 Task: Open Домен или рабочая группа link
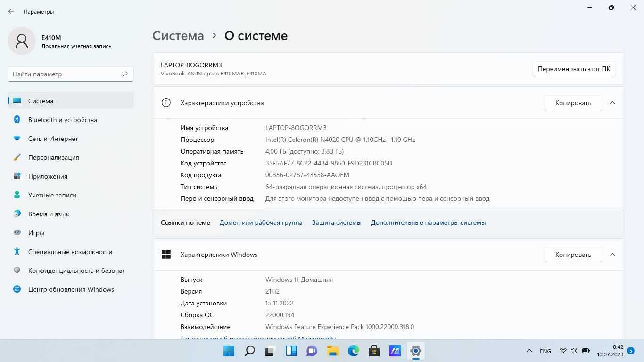coord(261,222)
